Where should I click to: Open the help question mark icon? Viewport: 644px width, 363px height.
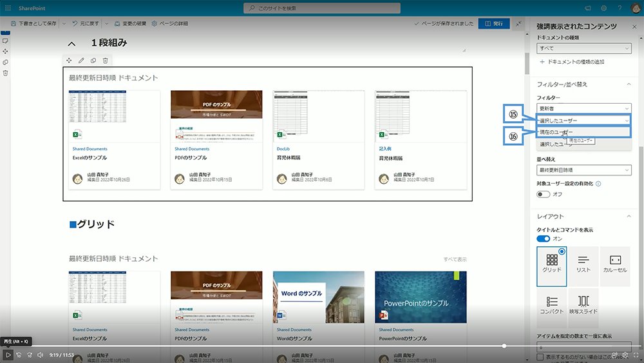(x=620, y=8)
